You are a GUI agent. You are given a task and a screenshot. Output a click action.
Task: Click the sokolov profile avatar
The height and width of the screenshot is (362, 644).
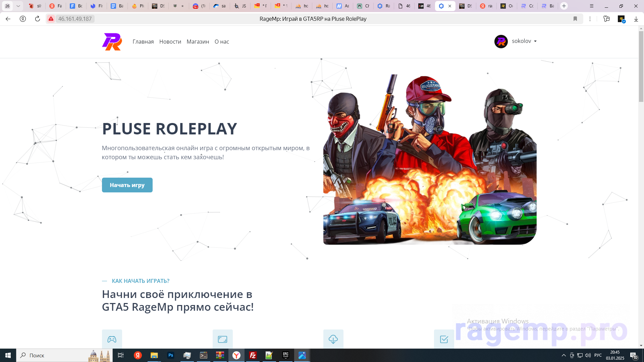(501, 41)
